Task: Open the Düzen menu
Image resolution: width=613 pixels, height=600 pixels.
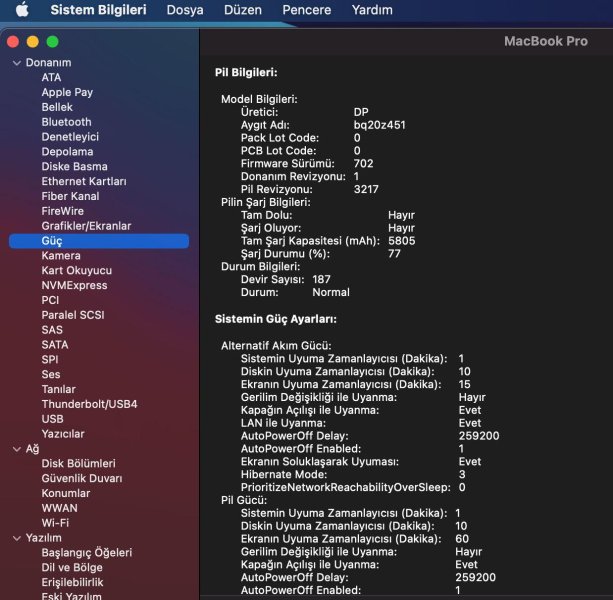Action: 242,10
